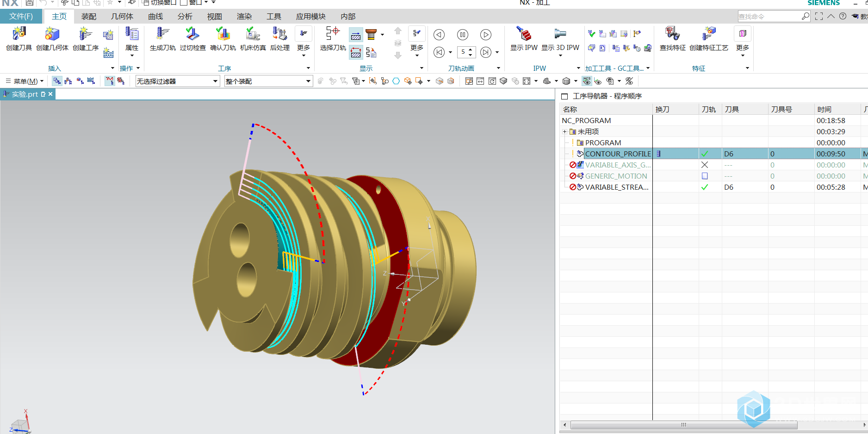868x434 pixels.
Task: Close the 实验.prt document tab
Action: [50, 94]
